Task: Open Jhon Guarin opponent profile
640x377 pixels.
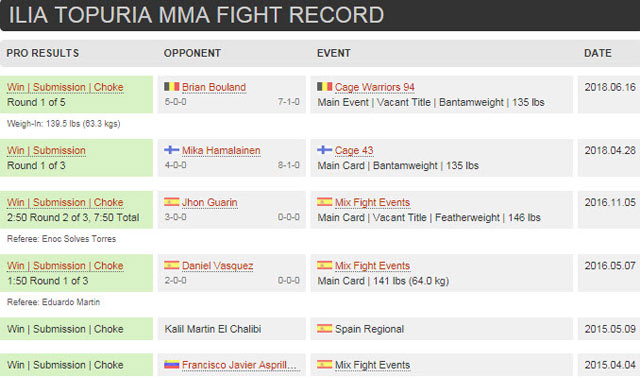Action: point(210,202)
